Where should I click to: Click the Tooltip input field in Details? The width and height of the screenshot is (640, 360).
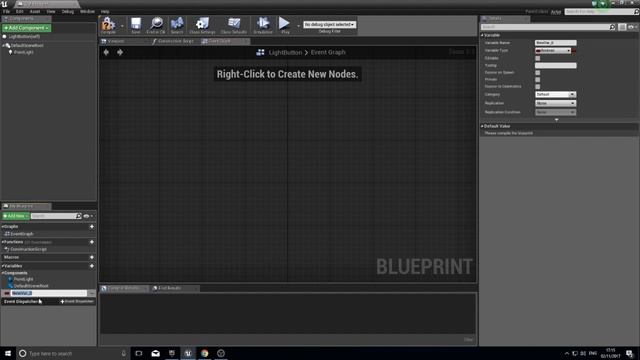point(556,65)
